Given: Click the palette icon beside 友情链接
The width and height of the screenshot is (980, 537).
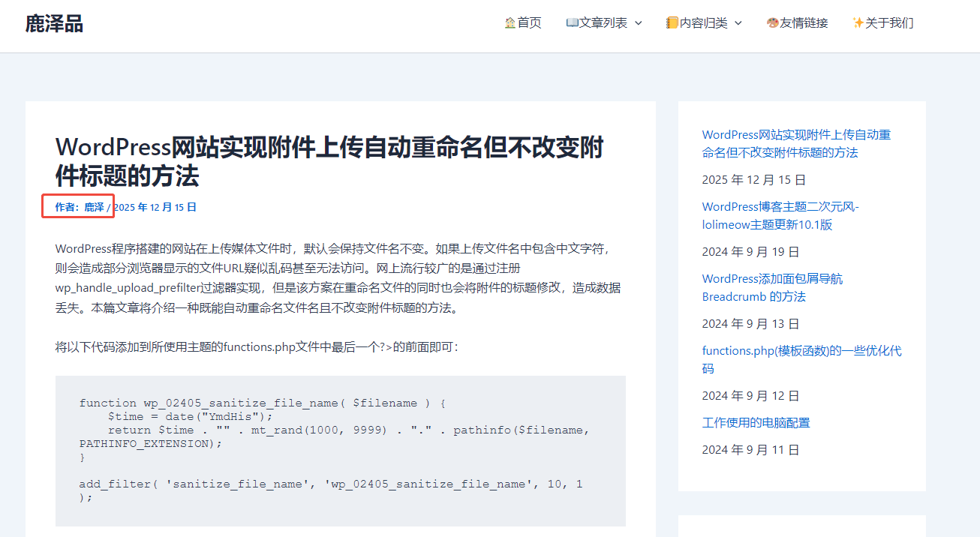Looking at the screenshot, I should click(772, 23).
